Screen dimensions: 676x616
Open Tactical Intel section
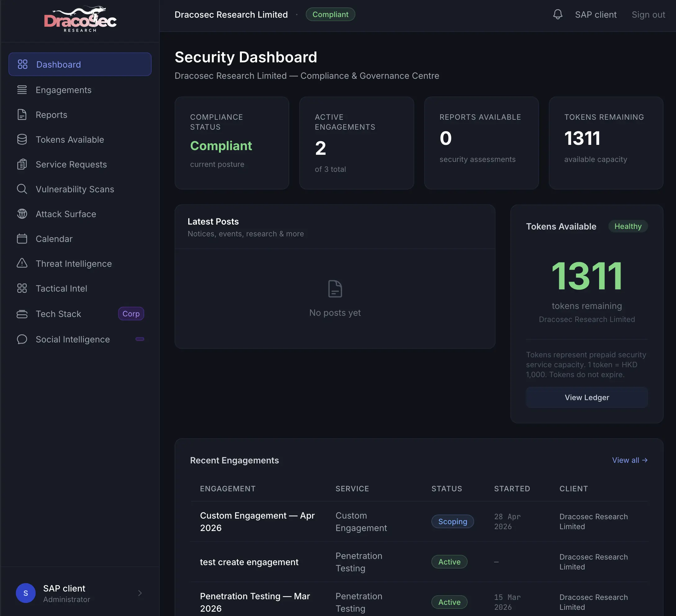click(80, 288)
